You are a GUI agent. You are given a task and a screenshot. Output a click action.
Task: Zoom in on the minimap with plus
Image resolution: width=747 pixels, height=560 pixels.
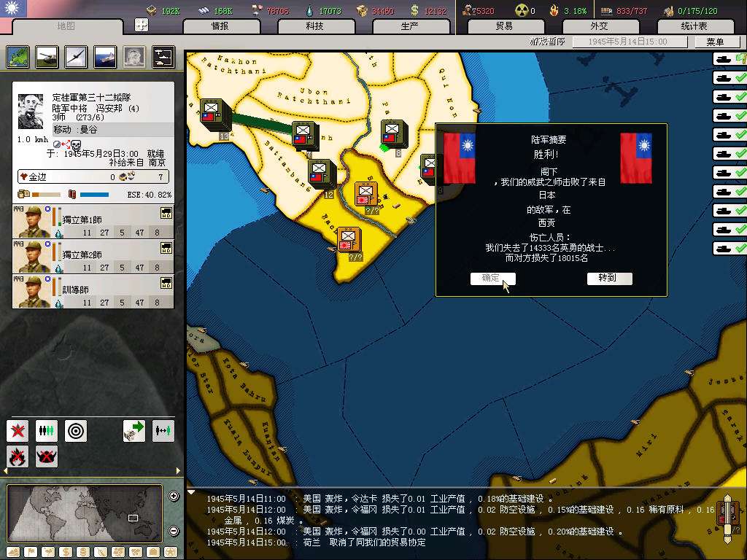(x=174, y=497)
